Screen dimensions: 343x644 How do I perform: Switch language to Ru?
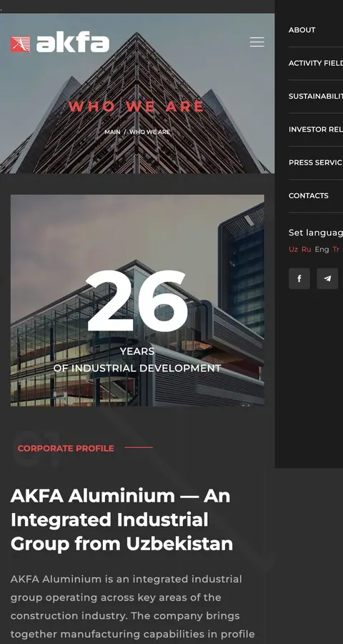point(306,249)
